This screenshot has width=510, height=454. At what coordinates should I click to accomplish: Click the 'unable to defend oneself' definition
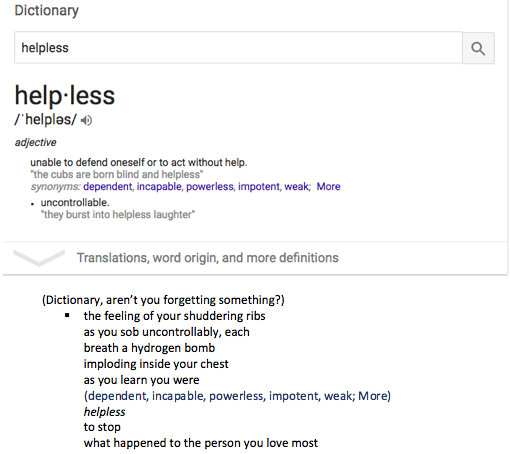139,162
